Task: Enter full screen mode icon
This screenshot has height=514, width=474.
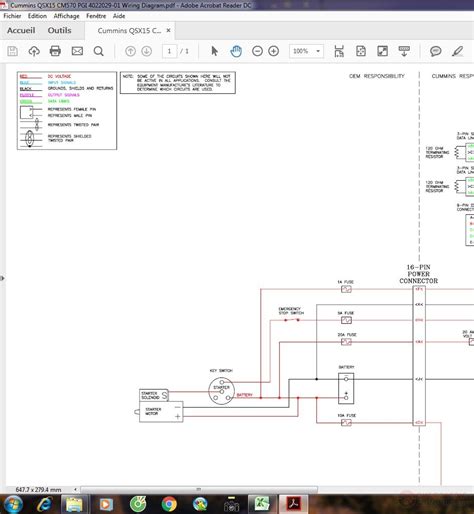Action: click(x=382, y=51)
